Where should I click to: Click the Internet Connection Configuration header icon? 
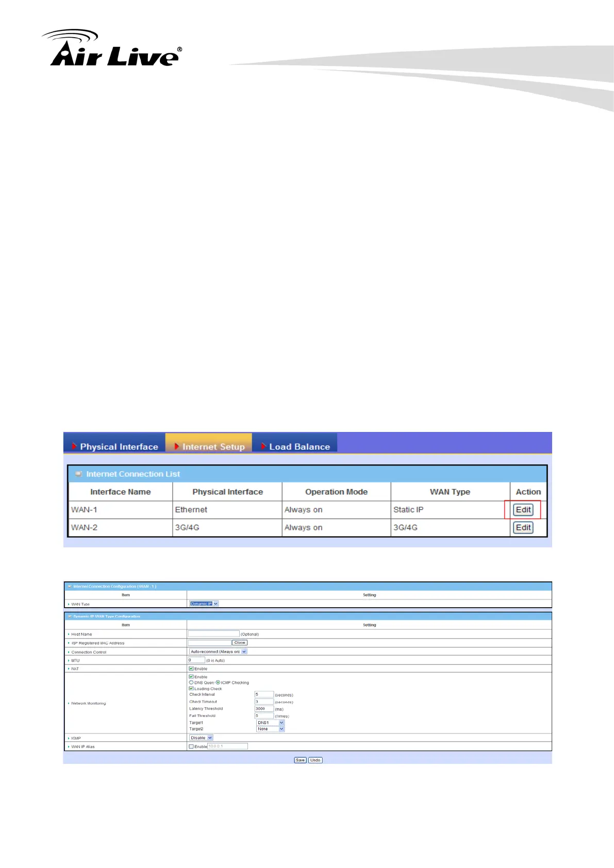point(69,586)
